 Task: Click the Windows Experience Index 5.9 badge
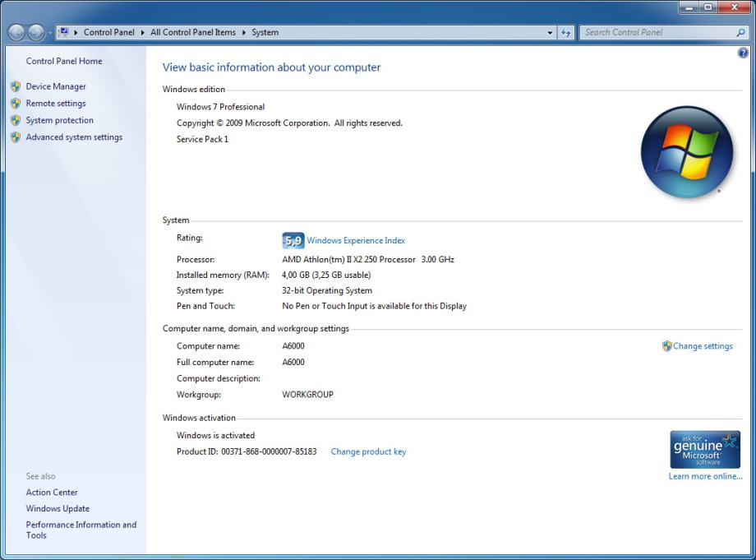pyautogui.click(x=293, y=240)
